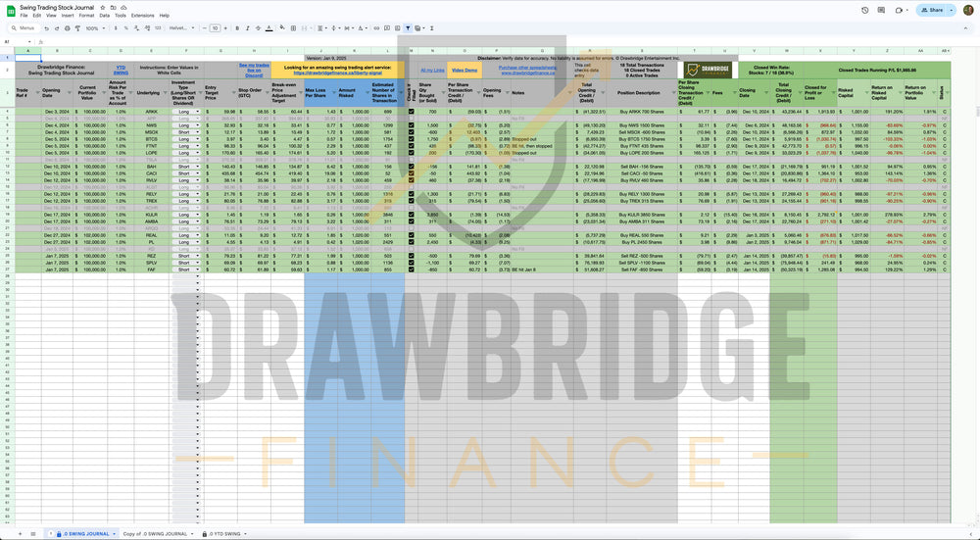
Task: Open the Extensions menu
Action: pos(142,15)
